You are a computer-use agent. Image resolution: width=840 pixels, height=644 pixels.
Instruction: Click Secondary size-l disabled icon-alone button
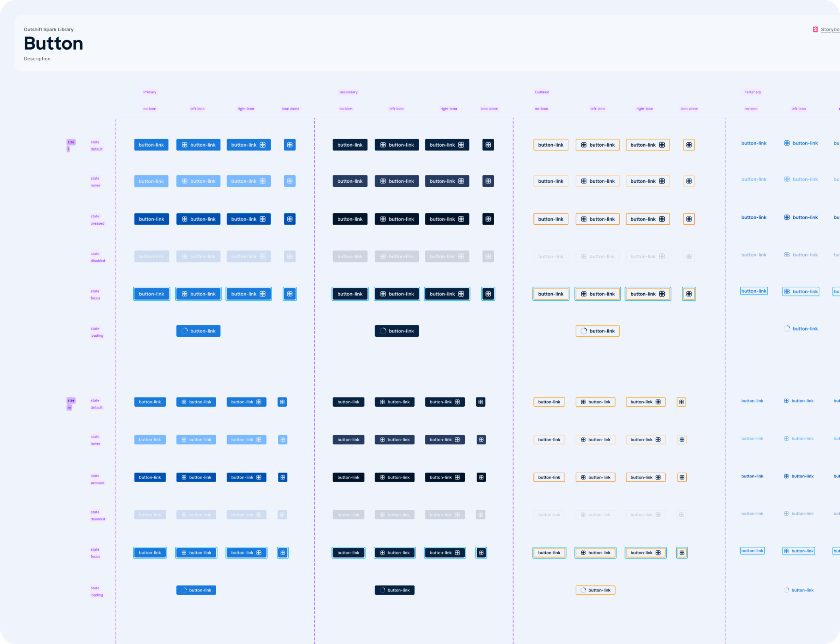click(488, 257)
